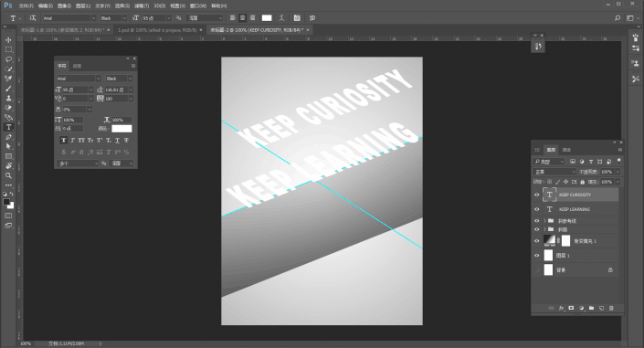Choose the Zoom magnifier tool
The width and height of the screenshot is (644, 348).
pos(8,175)
